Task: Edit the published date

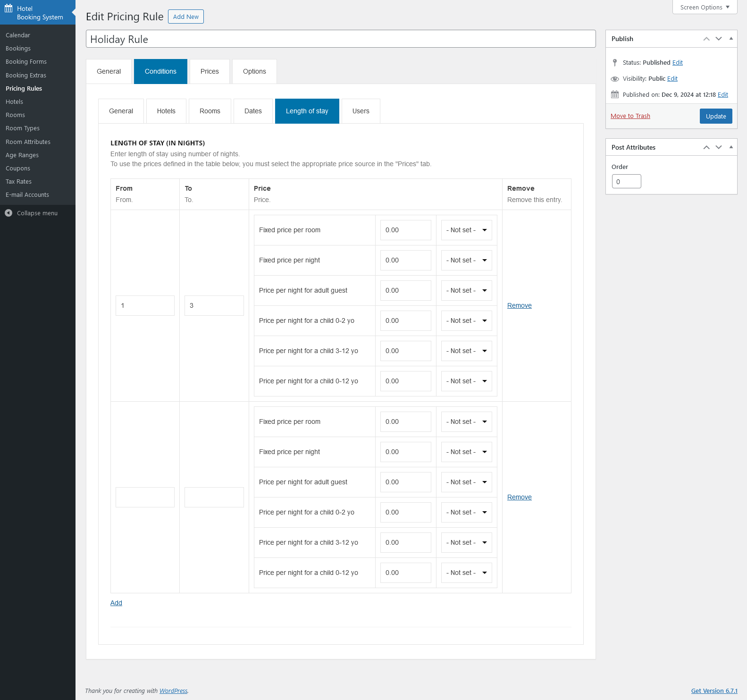Action: pos(723,95)
